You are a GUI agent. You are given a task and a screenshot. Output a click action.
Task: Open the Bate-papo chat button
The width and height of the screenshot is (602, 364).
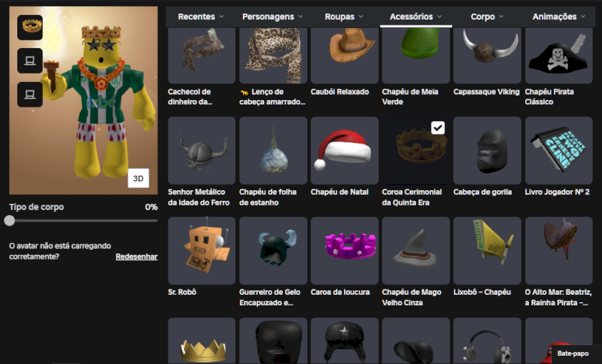coord(573,353)
